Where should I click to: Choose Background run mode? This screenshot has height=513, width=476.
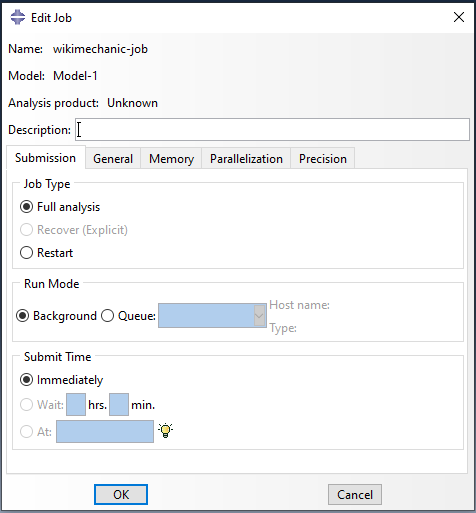pos(22,315)
